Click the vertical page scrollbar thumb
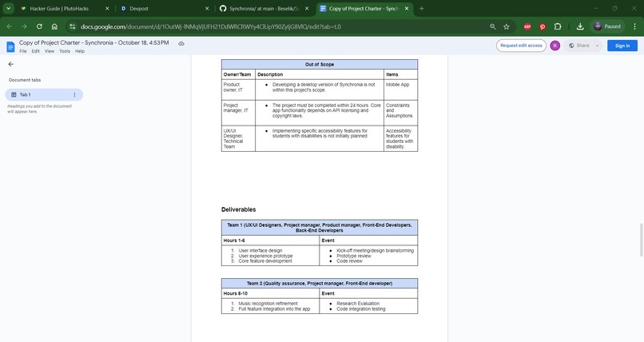 641,241
